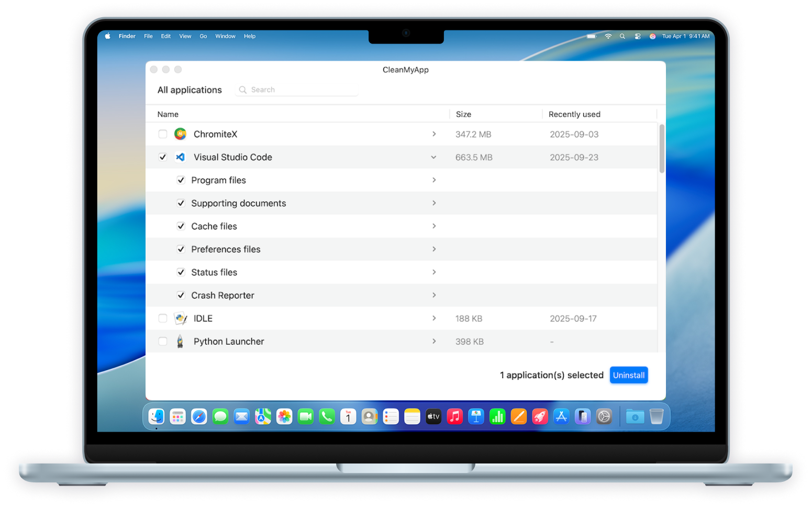
Task: Click the ChromiteX app icon
Action: click(180, 134)
